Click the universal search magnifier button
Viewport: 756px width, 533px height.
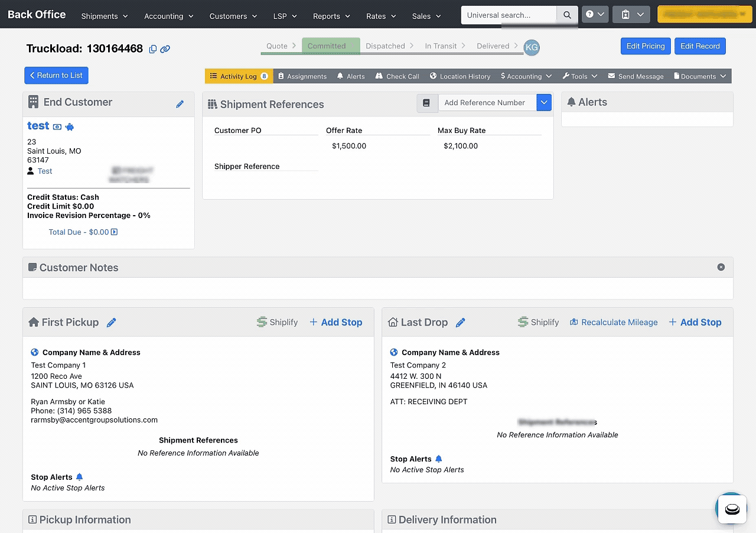tap(567, 15)
